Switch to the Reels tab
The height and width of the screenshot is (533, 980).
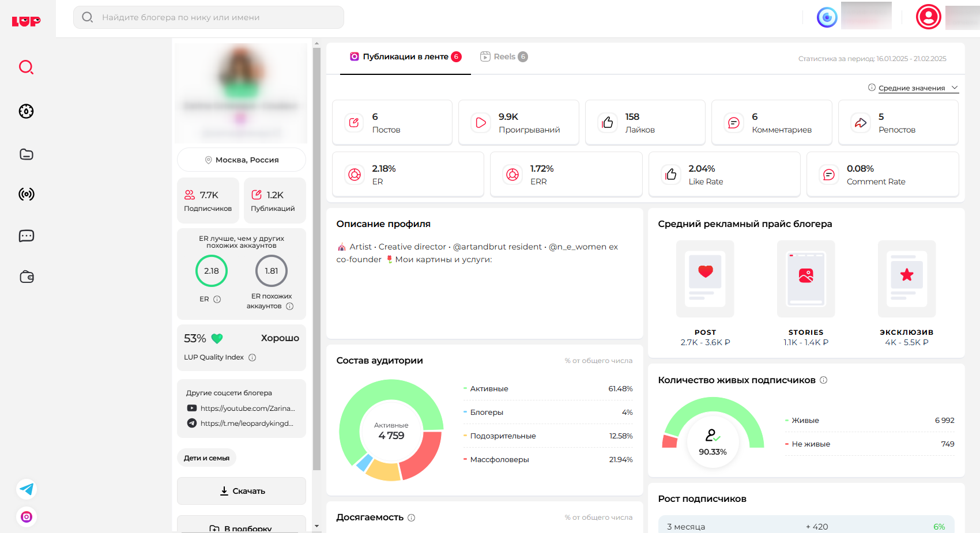tap(504, 56)
